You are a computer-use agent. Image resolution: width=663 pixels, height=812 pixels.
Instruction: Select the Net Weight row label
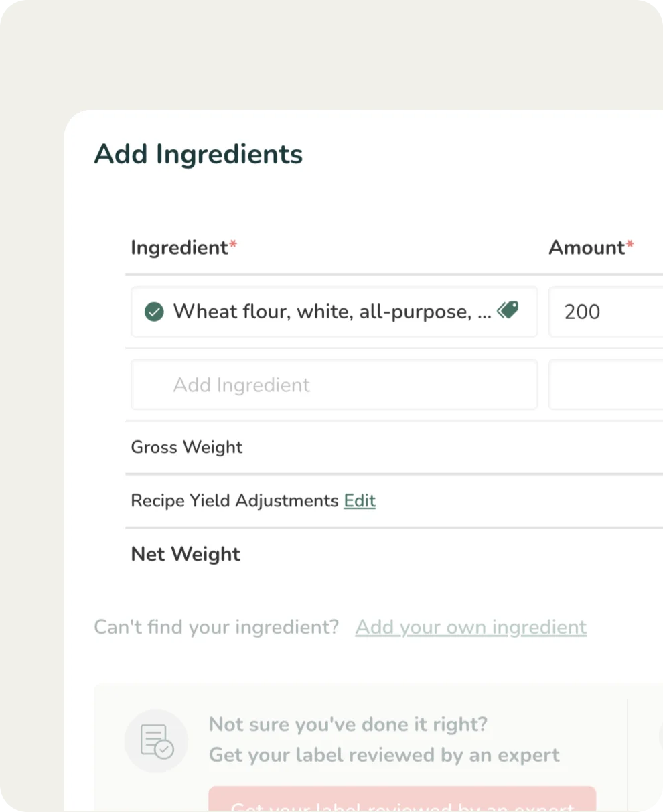tap(186, 554)
